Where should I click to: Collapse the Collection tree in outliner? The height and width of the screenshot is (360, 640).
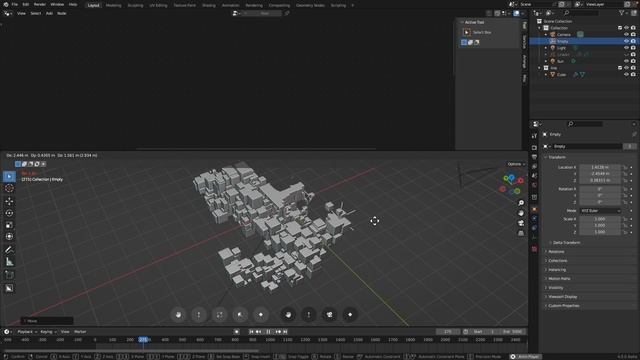(x=540, y=28)
